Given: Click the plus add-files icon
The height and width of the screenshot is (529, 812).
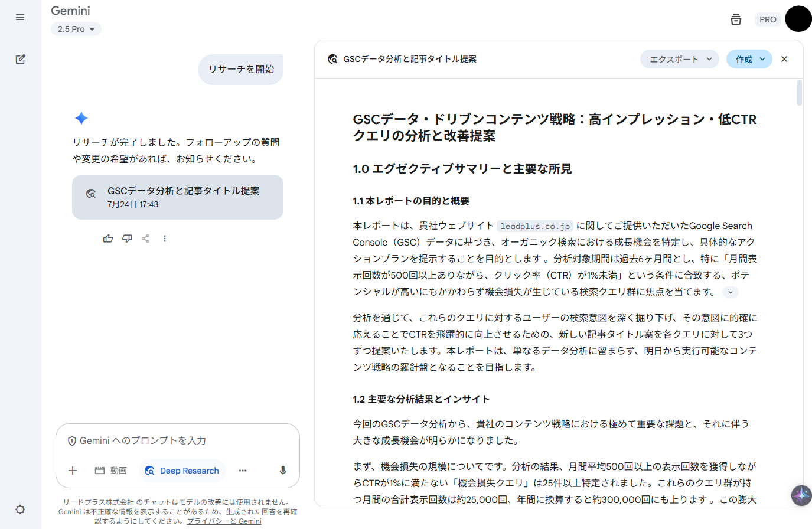Looking at the screenshot, I should pos(73,471).
